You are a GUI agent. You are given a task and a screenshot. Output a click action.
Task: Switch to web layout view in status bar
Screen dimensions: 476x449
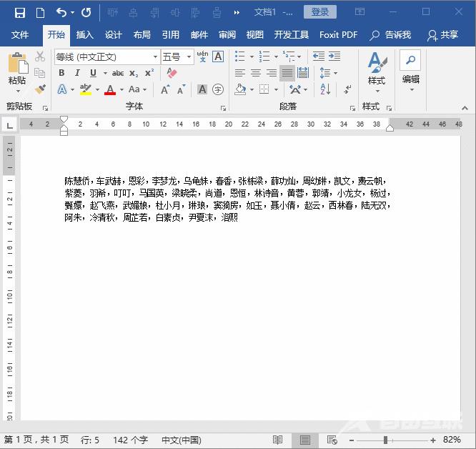[332, 440]
